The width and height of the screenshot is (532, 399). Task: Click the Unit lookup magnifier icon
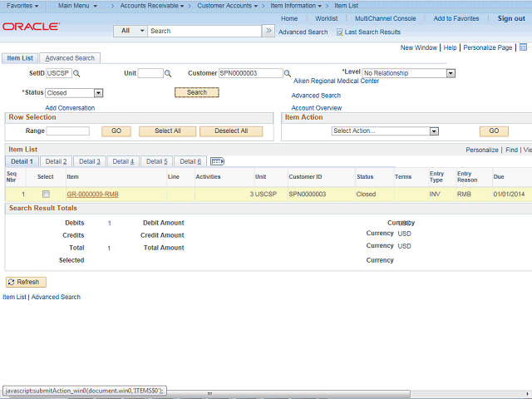pyautogui.click(x=168, y=74)
